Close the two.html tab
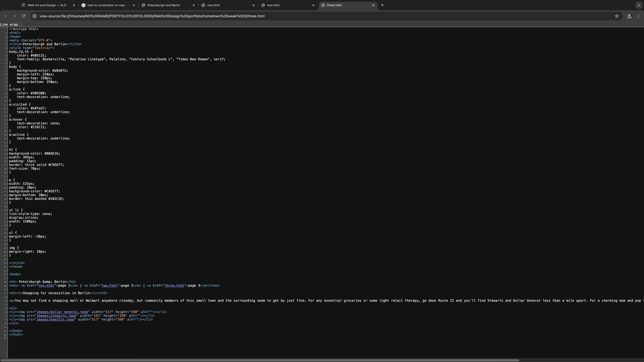 click(x=313, y=5)
